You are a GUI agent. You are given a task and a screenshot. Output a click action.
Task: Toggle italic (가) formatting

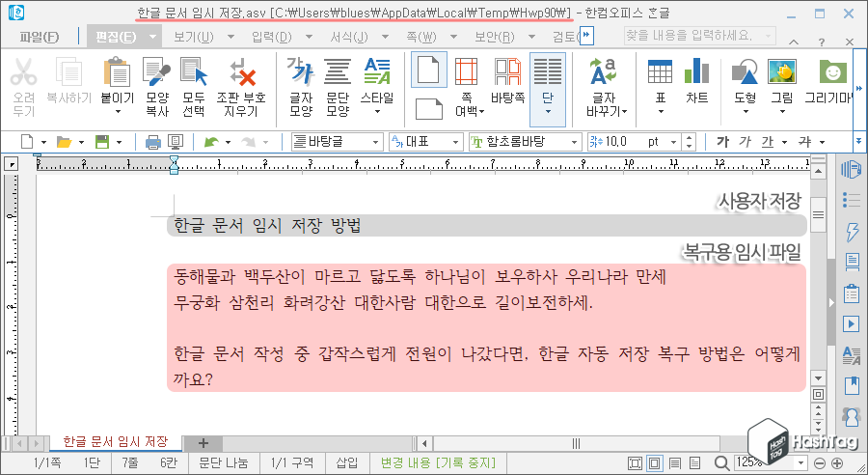(x=746, y=142)
